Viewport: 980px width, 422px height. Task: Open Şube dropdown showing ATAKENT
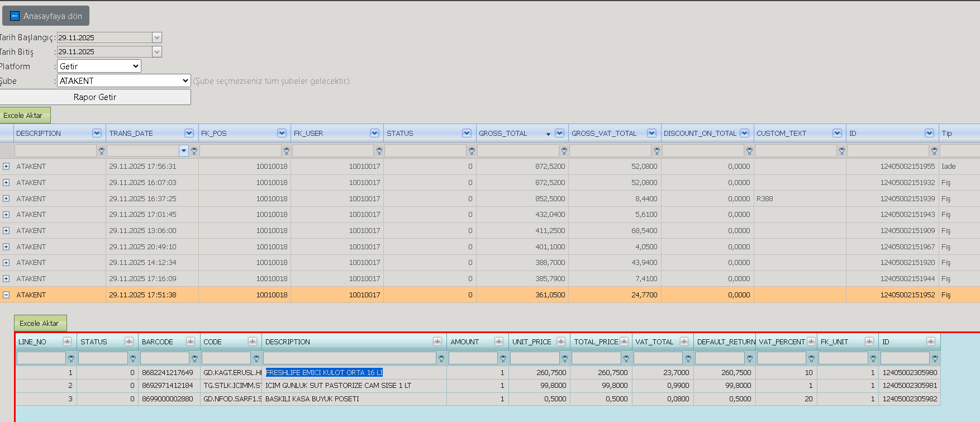tap(124, 80)
